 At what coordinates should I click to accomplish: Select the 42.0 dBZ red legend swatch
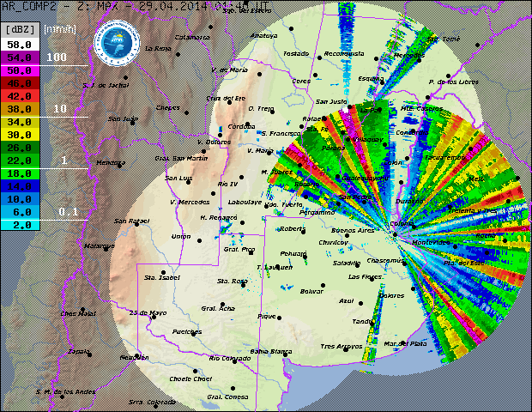coord(20,96)
